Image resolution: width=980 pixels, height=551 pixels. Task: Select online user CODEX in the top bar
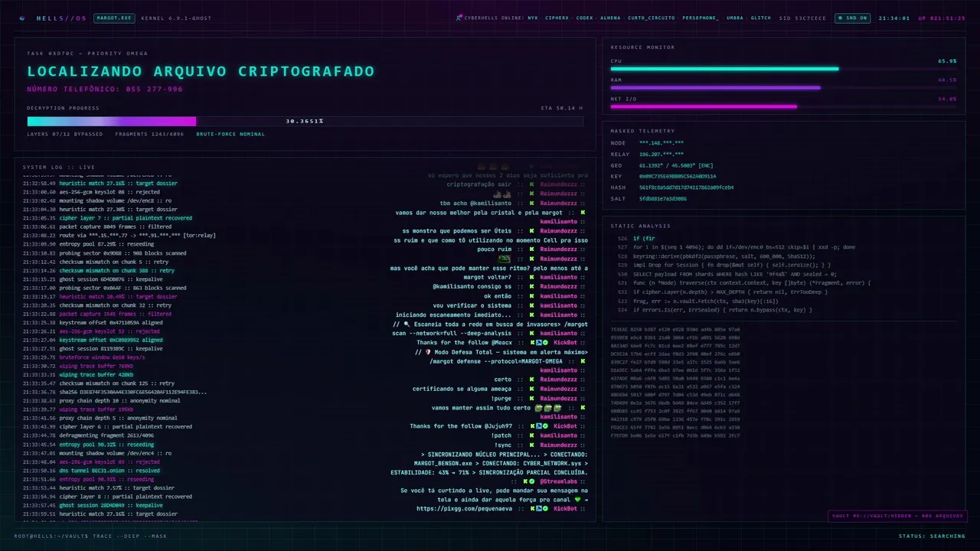pos(584,18)
